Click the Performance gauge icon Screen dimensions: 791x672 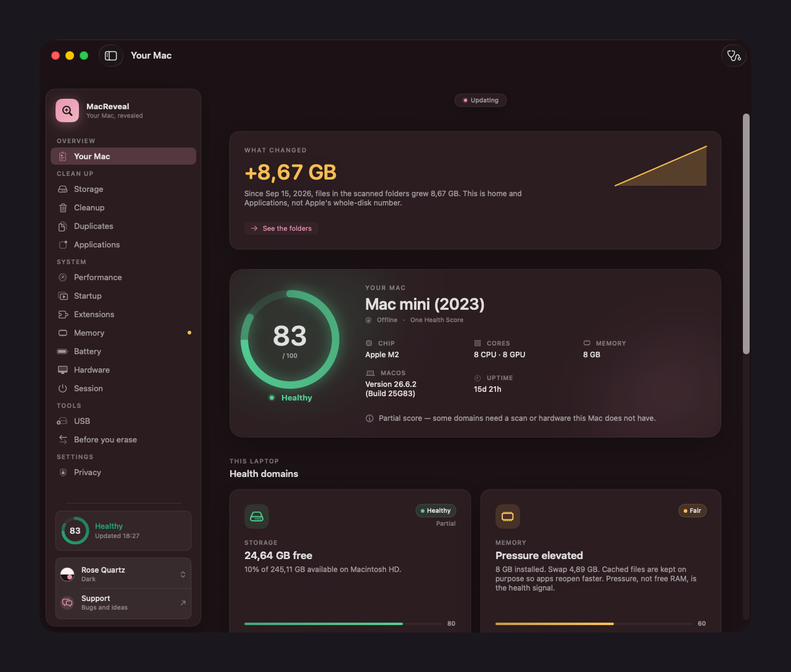[x=63, y=278]
